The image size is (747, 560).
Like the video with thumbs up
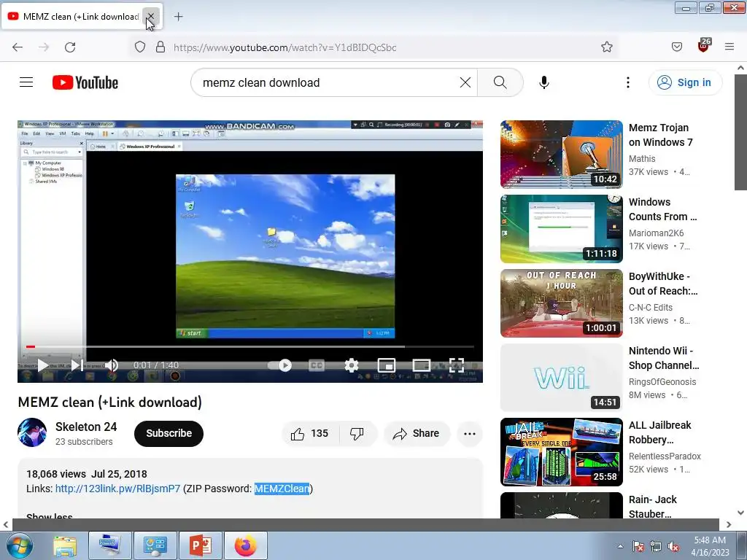pyautogui.click(x=309, y=433)
